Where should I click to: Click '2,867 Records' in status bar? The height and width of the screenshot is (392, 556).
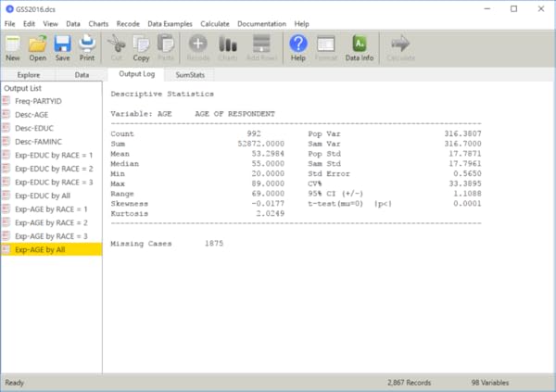[x=409, y=383]
